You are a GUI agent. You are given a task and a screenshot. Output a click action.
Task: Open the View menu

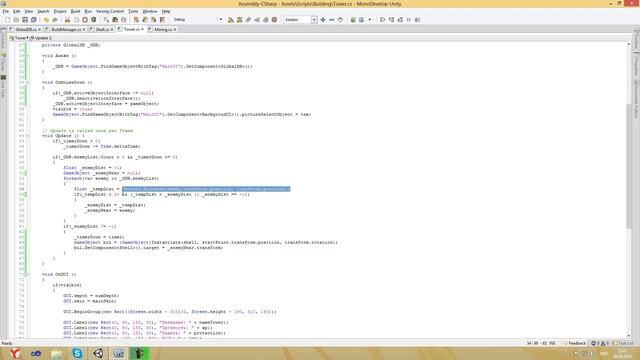(x=29, y=11)
